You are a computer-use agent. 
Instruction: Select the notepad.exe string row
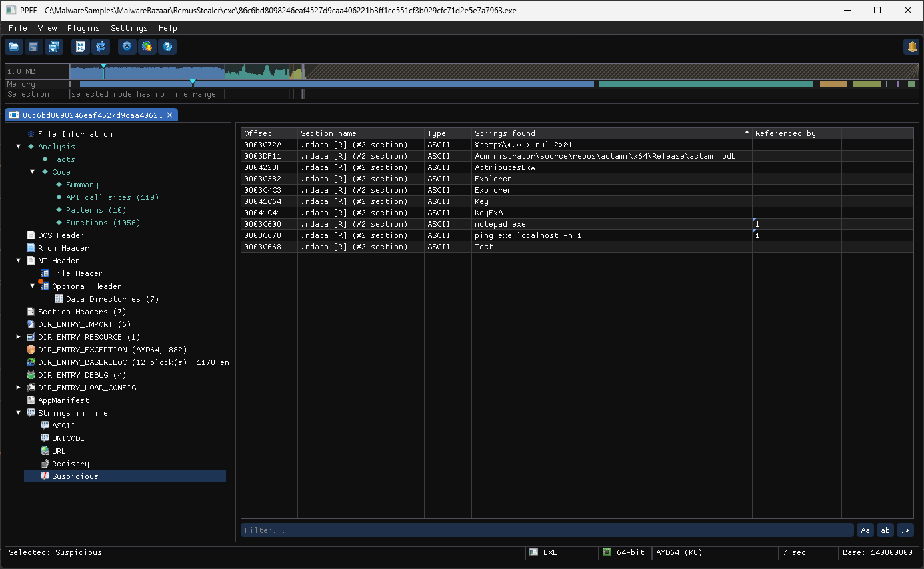tap(577, 224)
